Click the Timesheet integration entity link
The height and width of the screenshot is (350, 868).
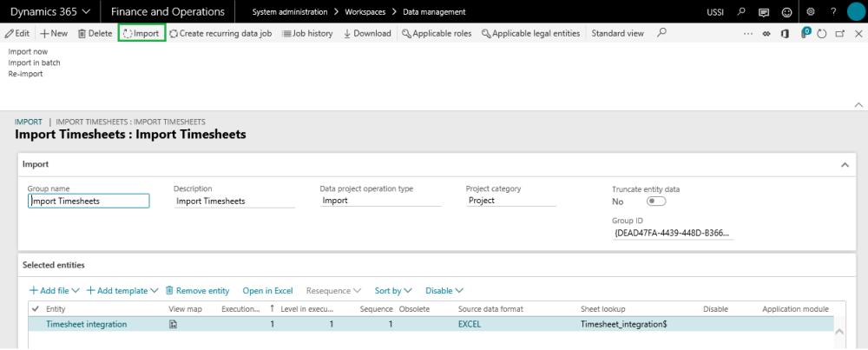coord(86,324)
